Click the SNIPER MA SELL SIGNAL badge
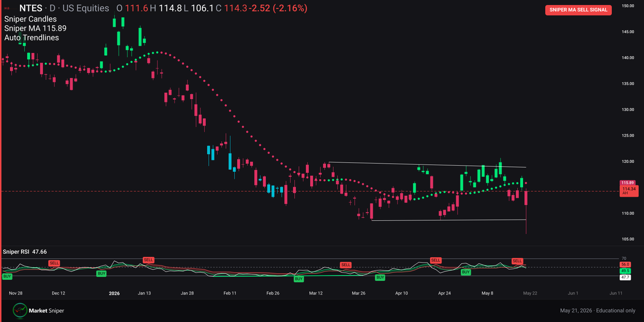Image resolution: width=644 pixels, height=322 pixels. 579,10
